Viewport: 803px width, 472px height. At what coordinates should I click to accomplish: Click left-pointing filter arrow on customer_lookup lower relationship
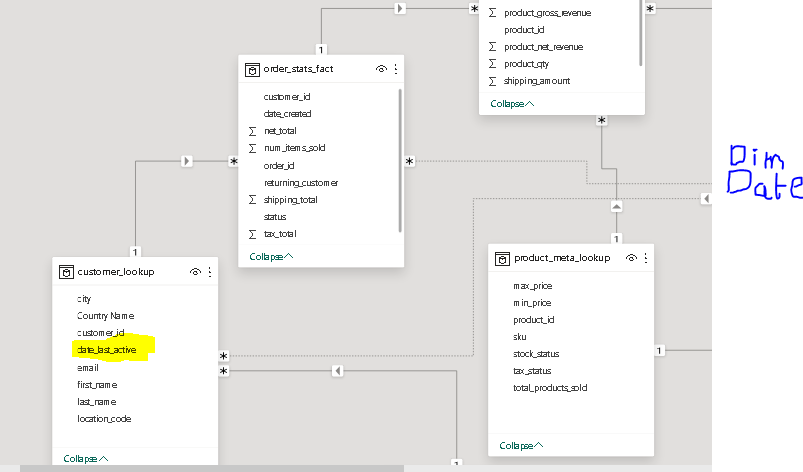[x=337, y=371]
